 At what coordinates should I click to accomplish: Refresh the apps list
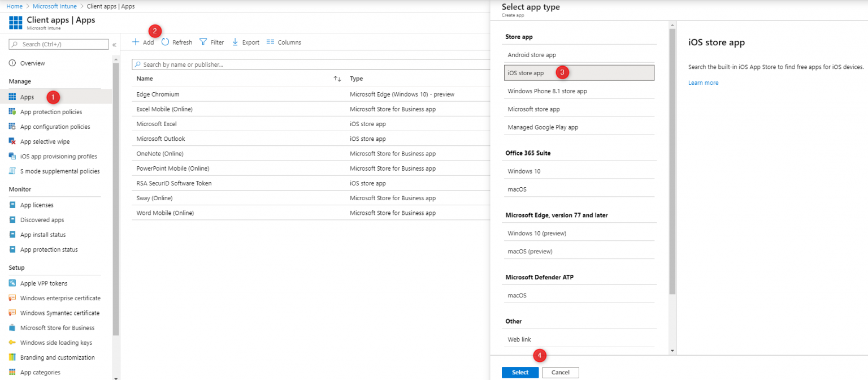[177, 42]
